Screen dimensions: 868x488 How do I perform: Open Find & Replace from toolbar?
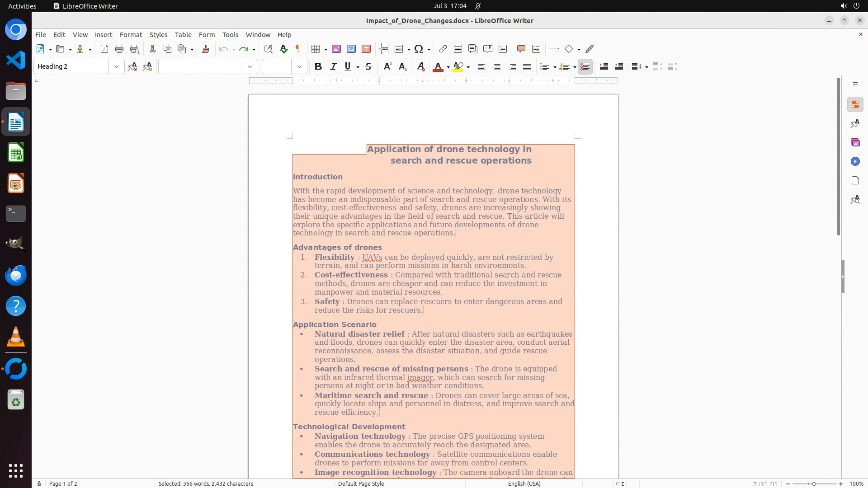pyautogui.click(x=268, y=49)
